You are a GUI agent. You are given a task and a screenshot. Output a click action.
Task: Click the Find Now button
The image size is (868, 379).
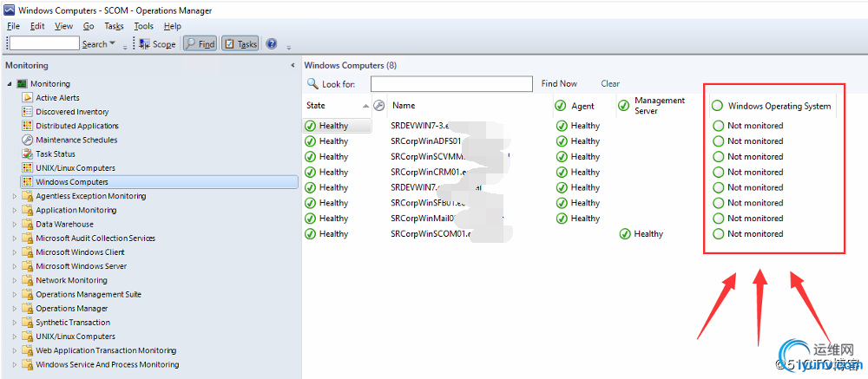pos(559,83)
